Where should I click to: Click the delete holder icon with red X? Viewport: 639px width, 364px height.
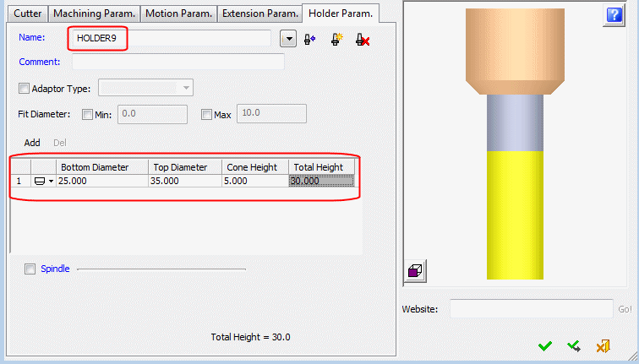click(363, 40)
